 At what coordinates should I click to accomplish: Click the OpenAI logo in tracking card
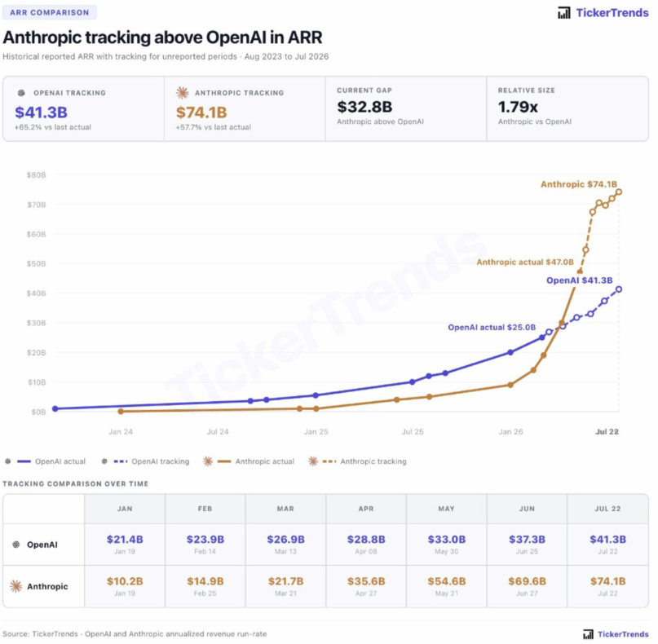tap(21, 93)
